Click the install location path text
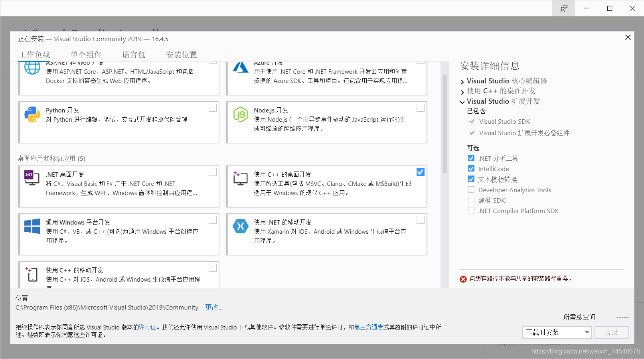Viewport: 644px width, 359px height. coord(107,307)
